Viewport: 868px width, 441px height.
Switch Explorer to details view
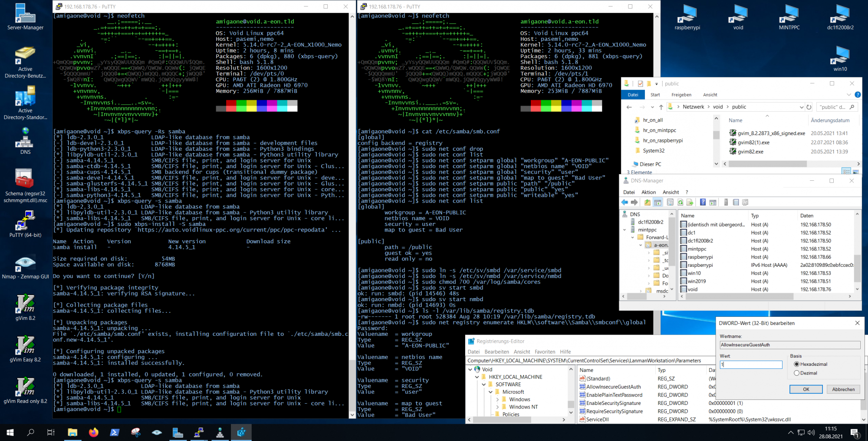point(846,172)
